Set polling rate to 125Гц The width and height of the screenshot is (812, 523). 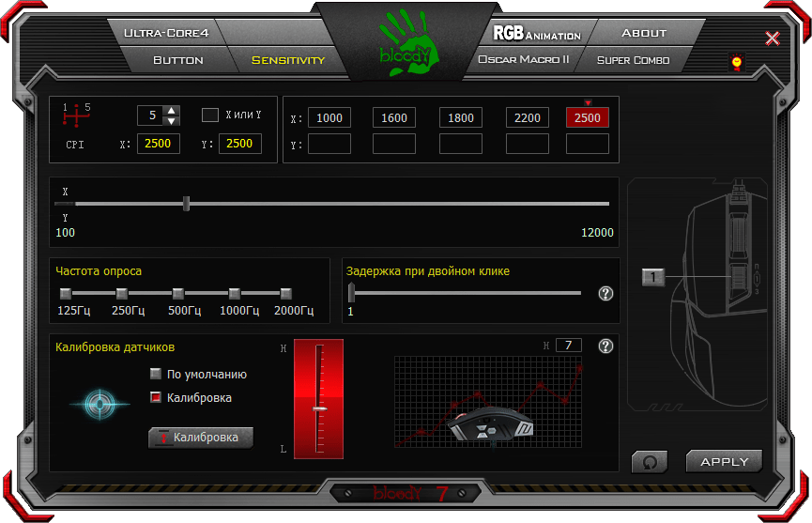(x=66, y=294)
